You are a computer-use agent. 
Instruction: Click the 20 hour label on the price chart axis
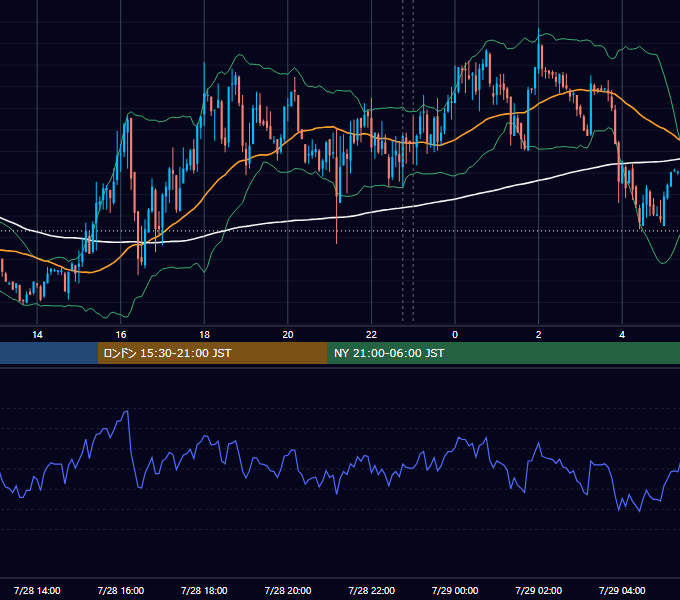click(x=288, y=335)
